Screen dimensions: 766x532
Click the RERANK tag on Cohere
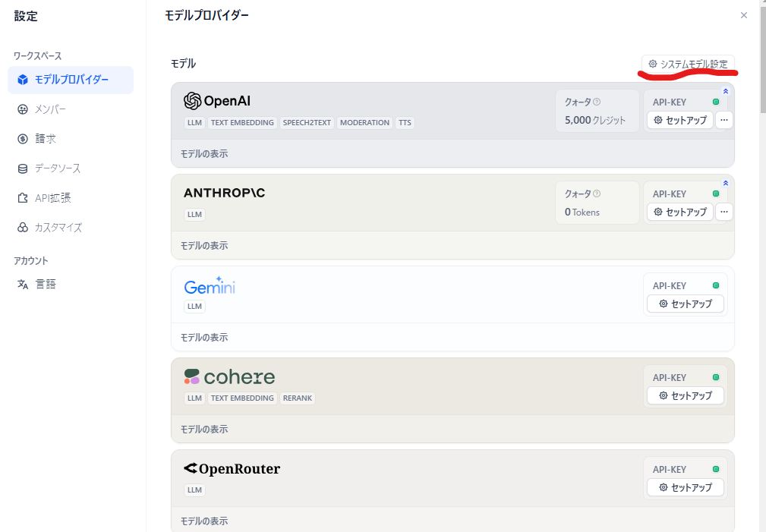(298, 398)
